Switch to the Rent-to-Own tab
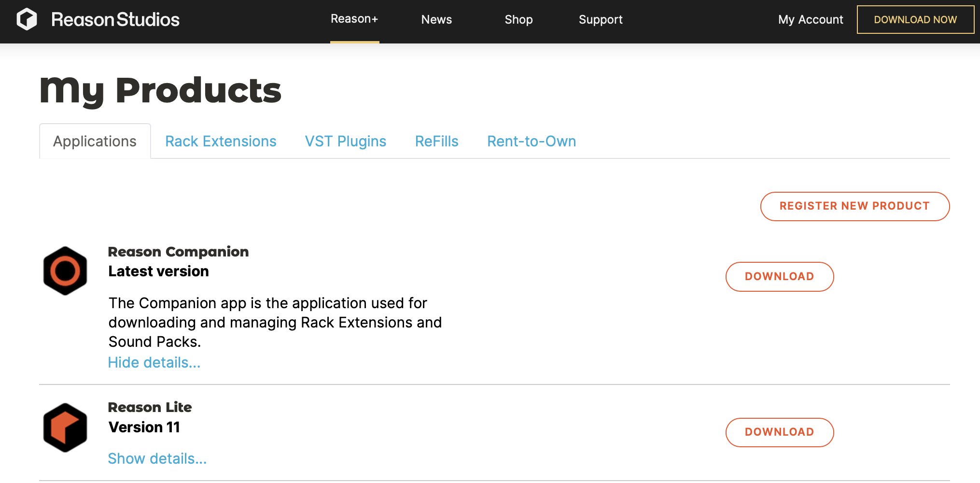 (532, 141)
